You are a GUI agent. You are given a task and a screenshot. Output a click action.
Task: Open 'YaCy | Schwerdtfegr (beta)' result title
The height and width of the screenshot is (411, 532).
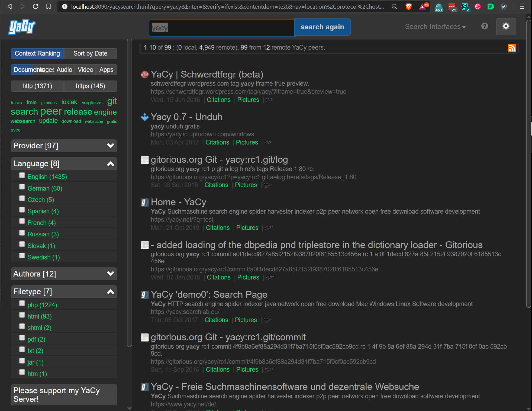(x=207, y=74)
